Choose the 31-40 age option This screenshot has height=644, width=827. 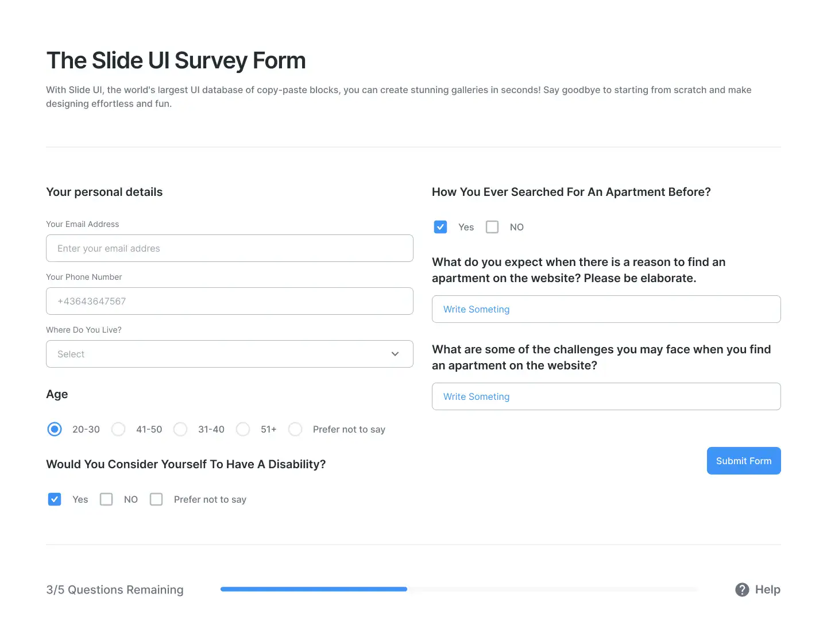180,429
